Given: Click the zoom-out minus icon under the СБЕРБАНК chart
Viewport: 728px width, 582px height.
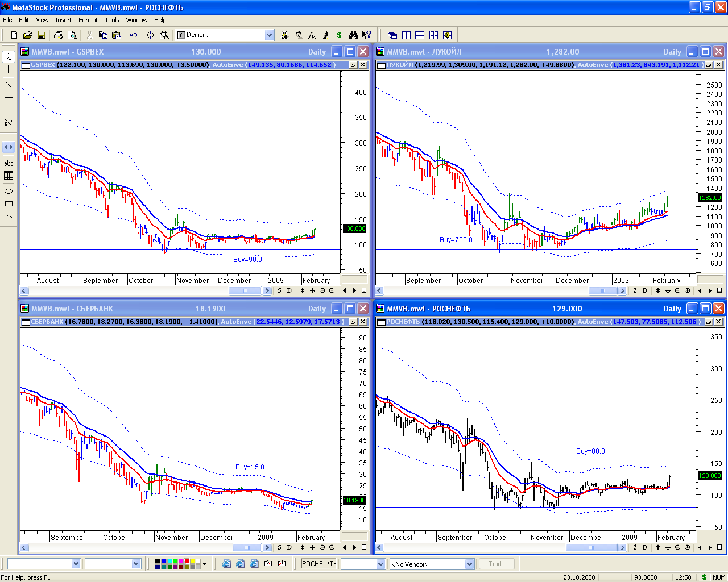Looking at the screenshot, I should (x=322, y=547).
